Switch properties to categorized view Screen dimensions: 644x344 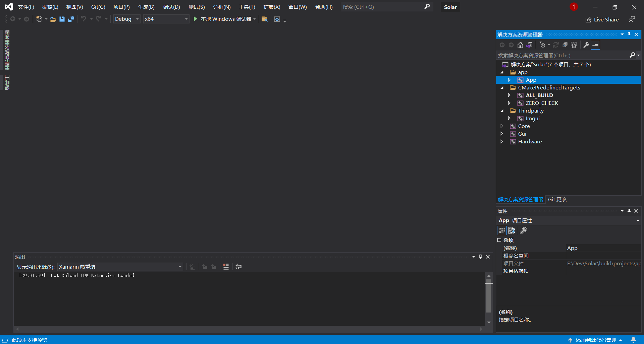(x=502, y=230)
